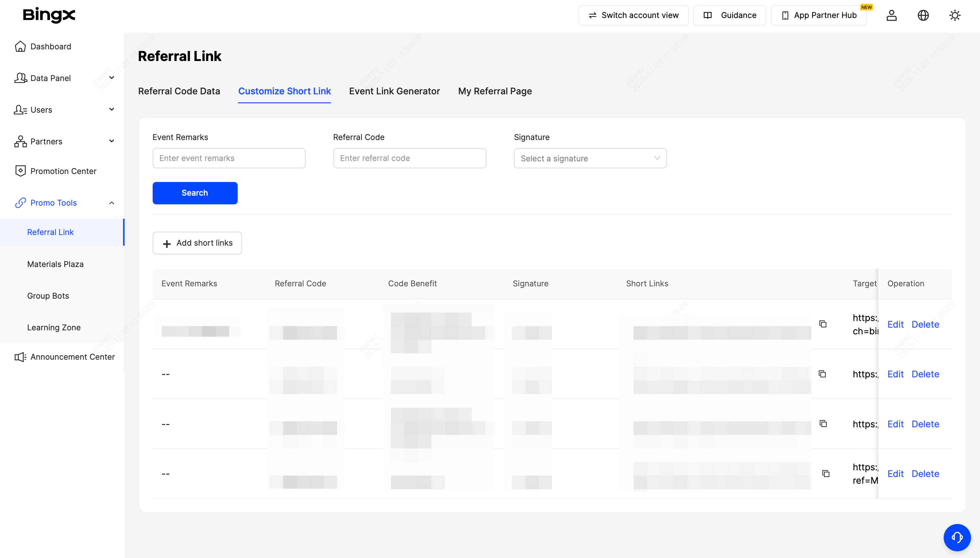The width and height of the screenshot is (980, 558).
Task: Copy the first row's short link
Action: (x=823, y=324)
